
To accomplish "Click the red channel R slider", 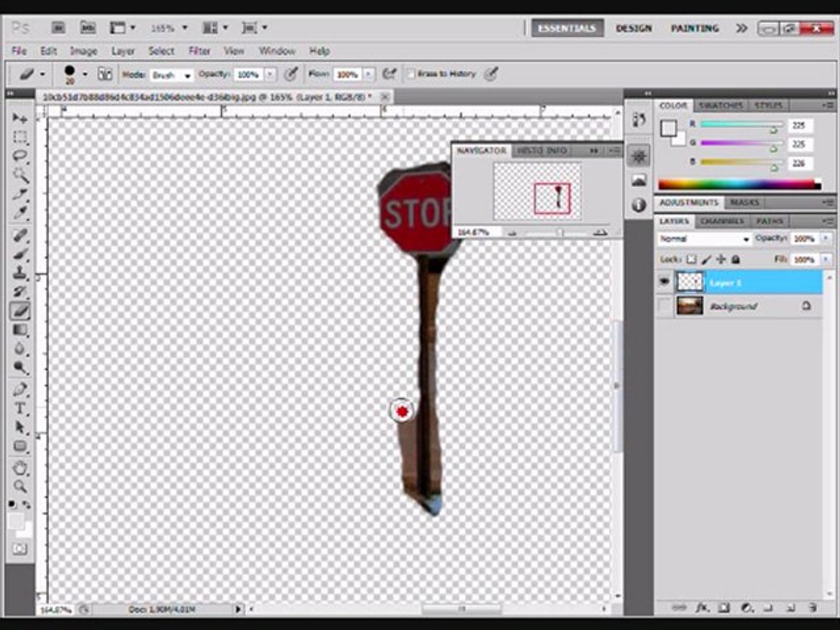I will click(742, 125).
